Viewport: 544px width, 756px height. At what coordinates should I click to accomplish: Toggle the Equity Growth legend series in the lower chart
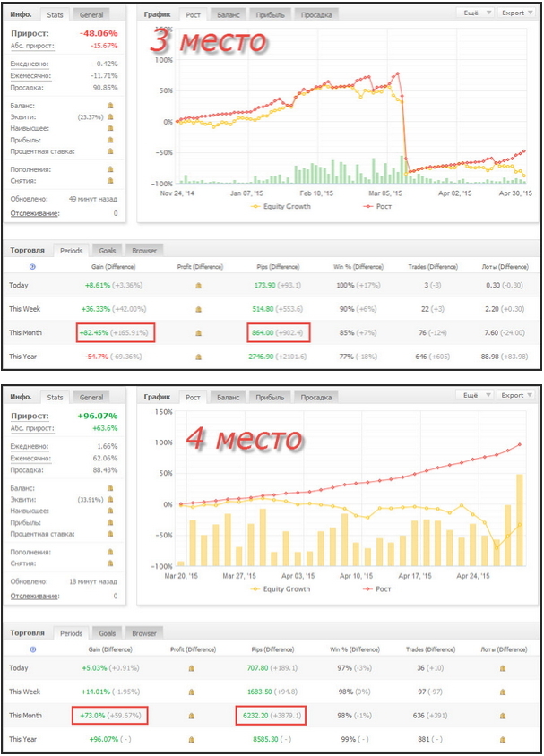tap(281, 589)
